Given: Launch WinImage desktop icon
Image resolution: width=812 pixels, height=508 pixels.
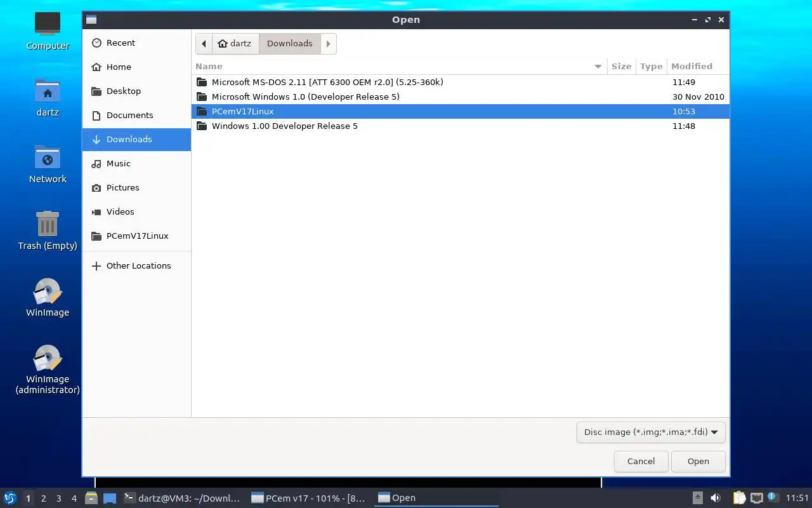Looking at the screenshot, I should [48, 298].
